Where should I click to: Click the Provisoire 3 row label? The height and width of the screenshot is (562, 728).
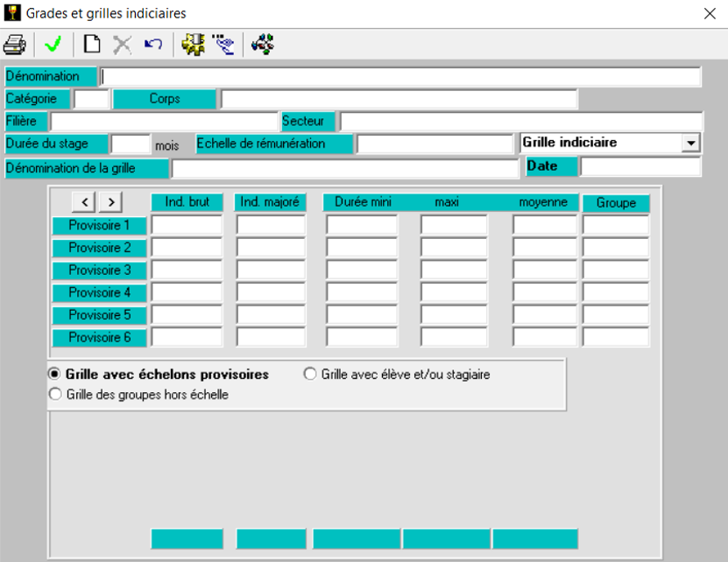point(99,270)
